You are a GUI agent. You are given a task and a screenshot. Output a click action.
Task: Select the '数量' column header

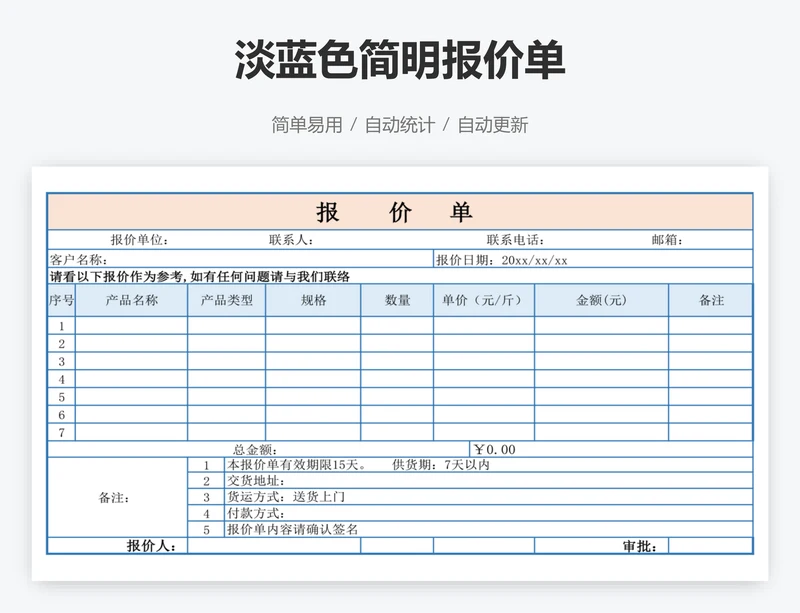(x=397, y=300)
